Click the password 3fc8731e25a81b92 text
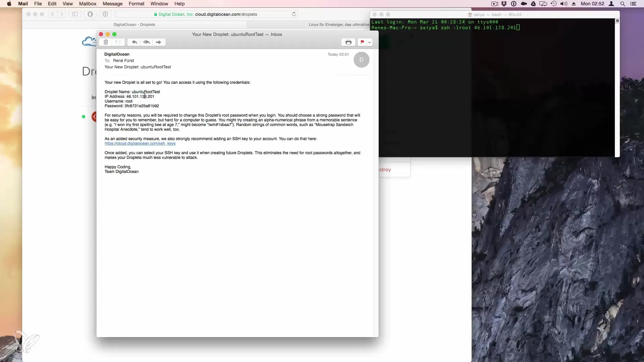Viewport: 644px width, 362px height. pyautogui.click(x=142, y=106)
